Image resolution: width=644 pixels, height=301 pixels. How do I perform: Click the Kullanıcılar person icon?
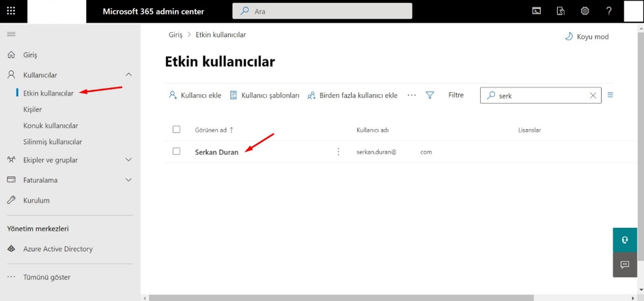[x=12, y=74]
